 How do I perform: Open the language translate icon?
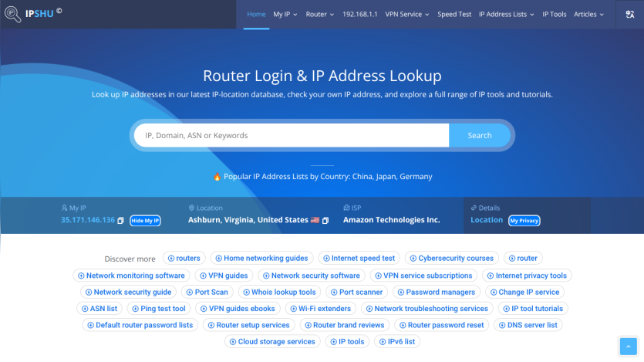629,15
